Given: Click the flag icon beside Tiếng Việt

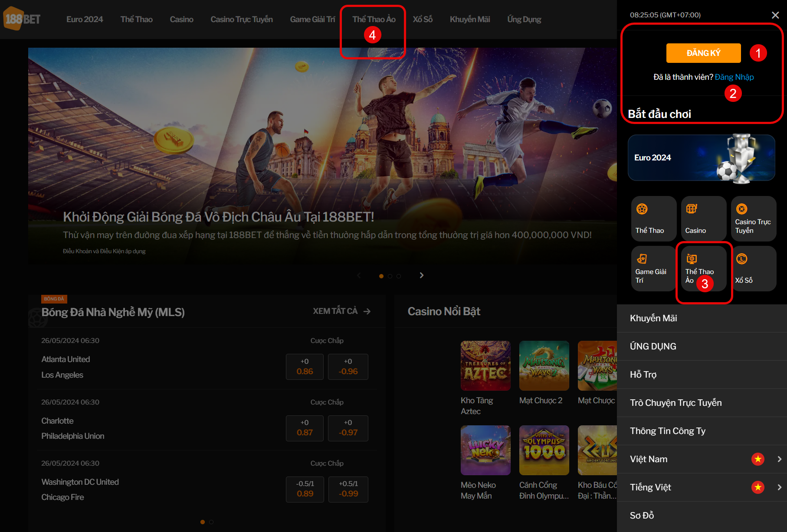Looking at the screenshot, I should click(x=758, y=487).
